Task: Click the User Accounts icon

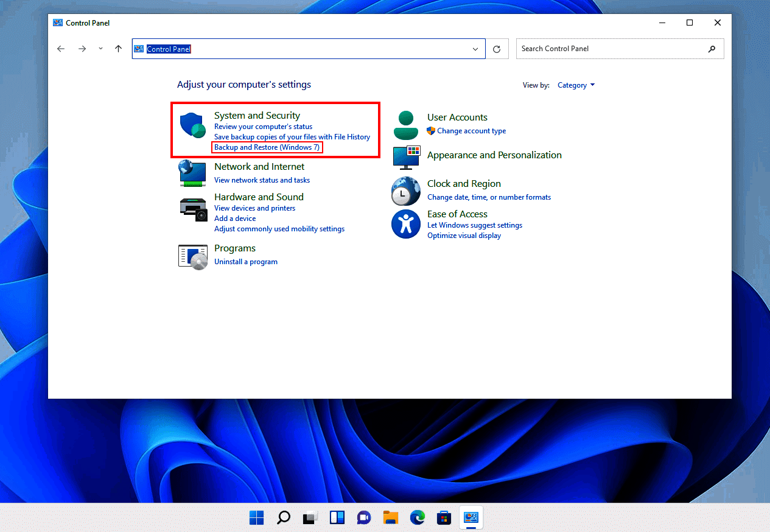Action: pos(405,124)
